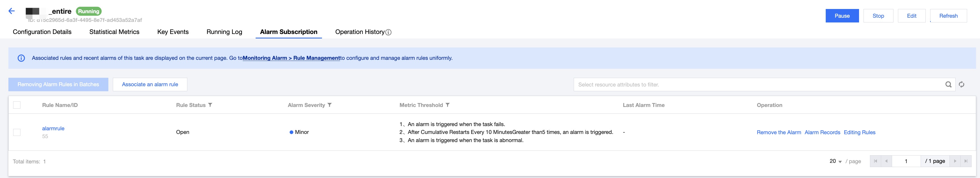980x178 pixels.
Task: Go to the last page arrow icon
Action: click(965, 161)
